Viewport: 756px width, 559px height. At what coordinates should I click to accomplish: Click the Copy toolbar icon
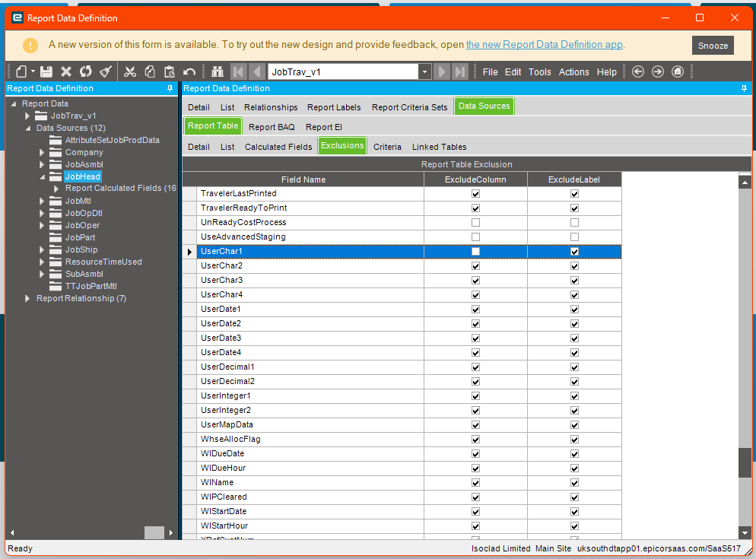coord(150,71)
